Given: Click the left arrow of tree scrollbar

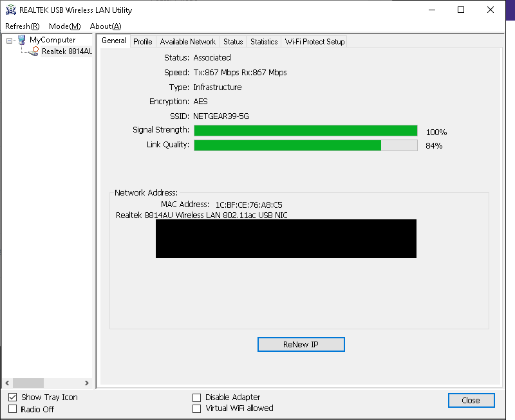Looking at the screenshot, I should 7,383.
